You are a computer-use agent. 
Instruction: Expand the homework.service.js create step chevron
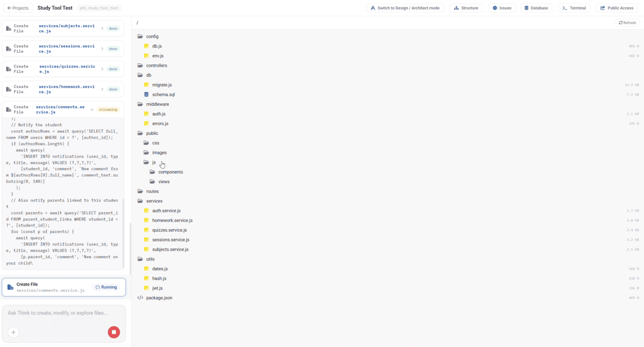pyautogui.click(x=102, y=89)
